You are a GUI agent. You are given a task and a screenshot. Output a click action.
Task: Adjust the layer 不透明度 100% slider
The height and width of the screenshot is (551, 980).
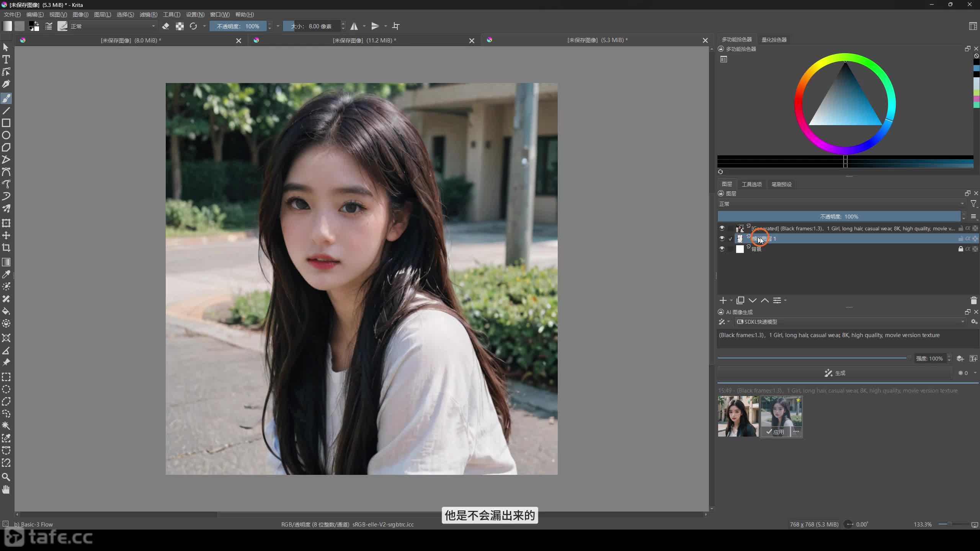839,217
